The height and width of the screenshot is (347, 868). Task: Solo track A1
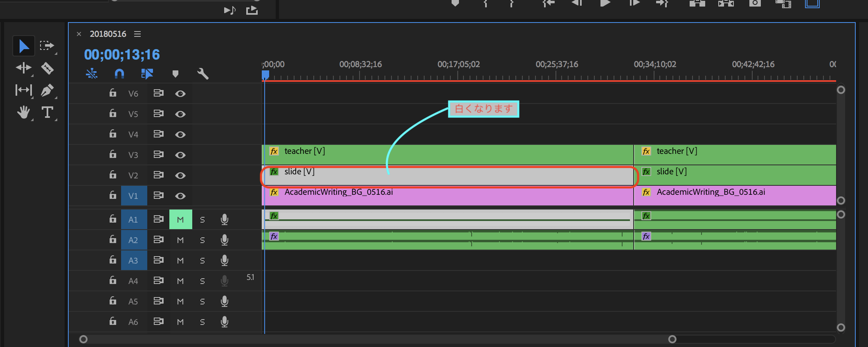tap(202, 220)
